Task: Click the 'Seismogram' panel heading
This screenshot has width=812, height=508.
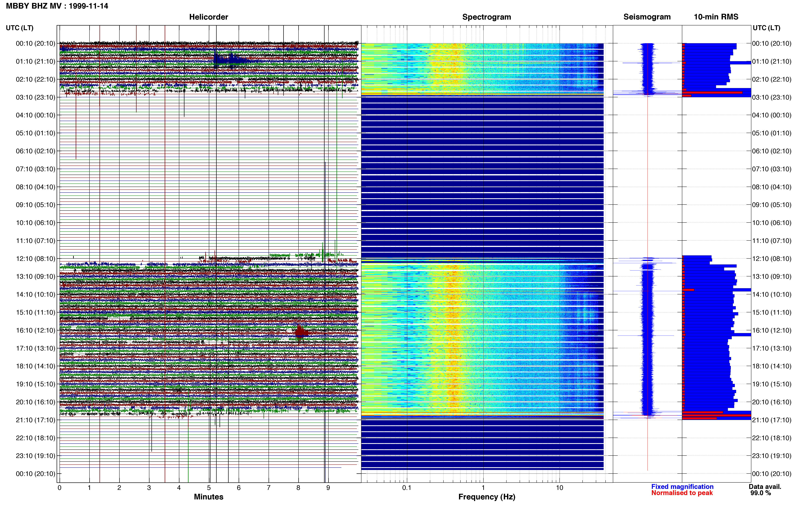Action: [x=647, y=17]
